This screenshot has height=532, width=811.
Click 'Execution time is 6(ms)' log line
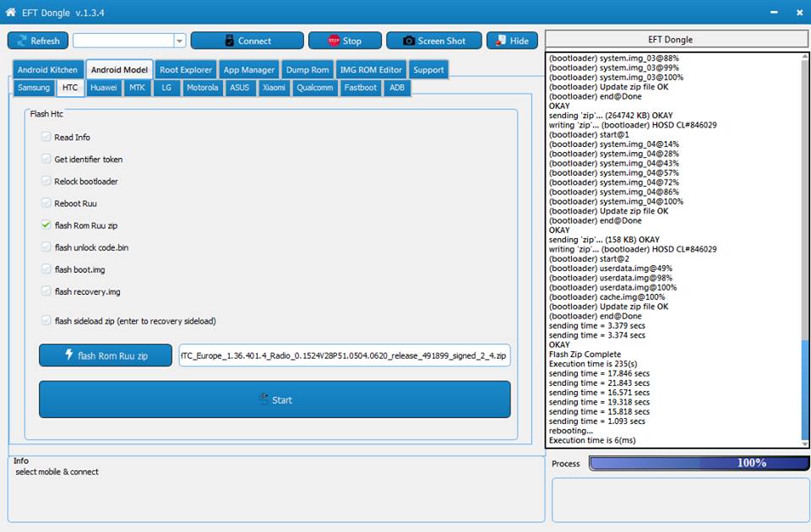coord(592,440)
